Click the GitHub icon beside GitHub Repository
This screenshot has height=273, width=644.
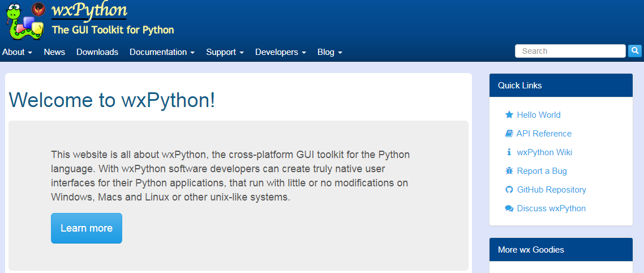pos(509,190)
